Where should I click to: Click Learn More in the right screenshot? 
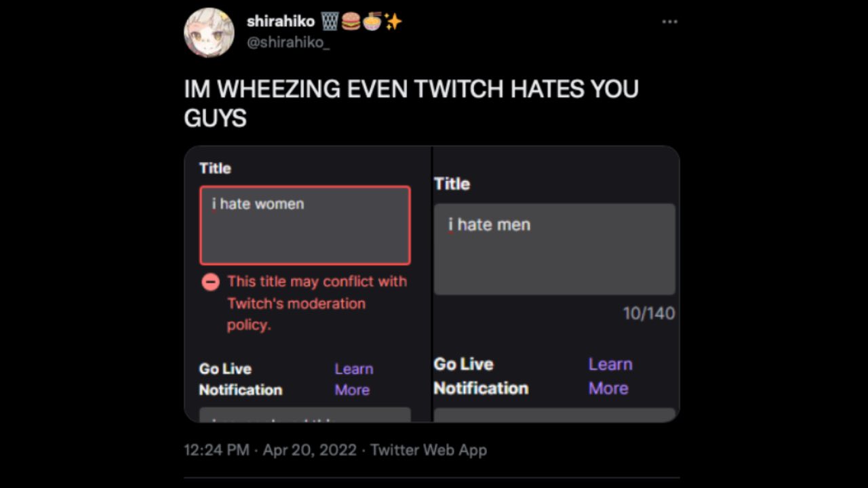[610, 376]
